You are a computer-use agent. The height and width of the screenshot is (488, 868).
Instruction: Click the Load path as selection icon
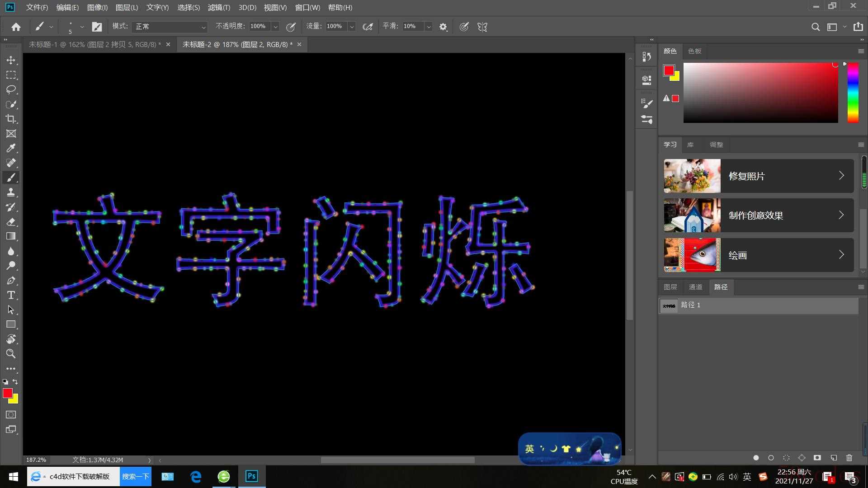pos(786,458)
